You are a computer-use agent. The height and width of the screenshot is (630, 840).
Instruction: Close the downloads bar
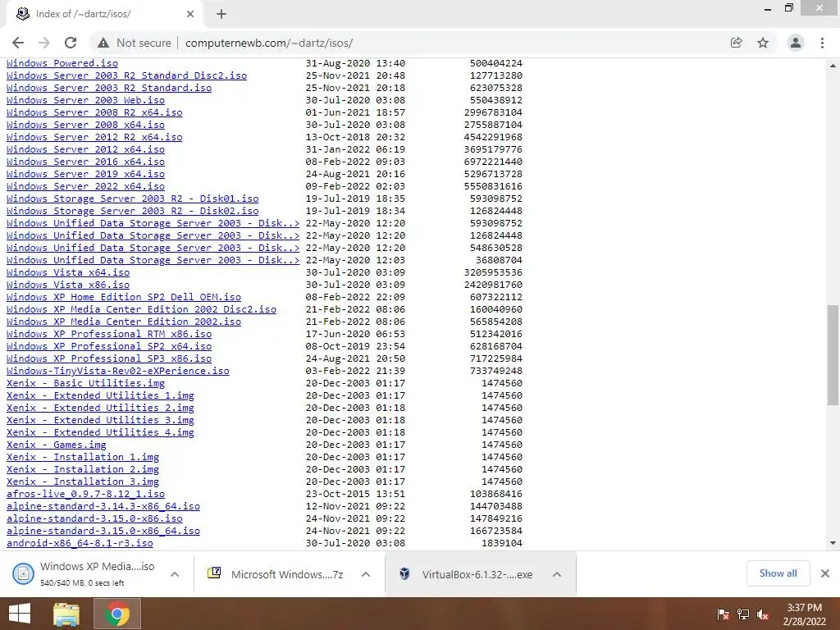coord(825,573)
